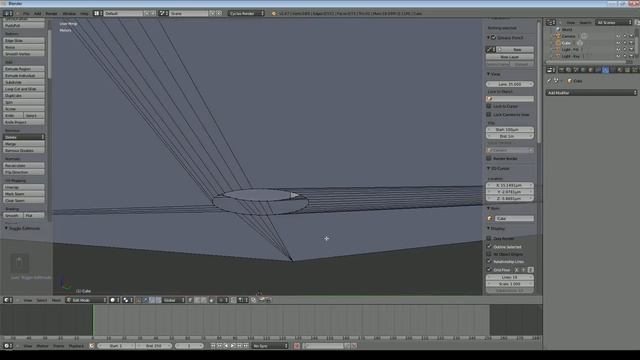The width and height of the screenshot is (640, 360).
Task: Enable the Render Border checkbox
Action: [x=489, y=158]
